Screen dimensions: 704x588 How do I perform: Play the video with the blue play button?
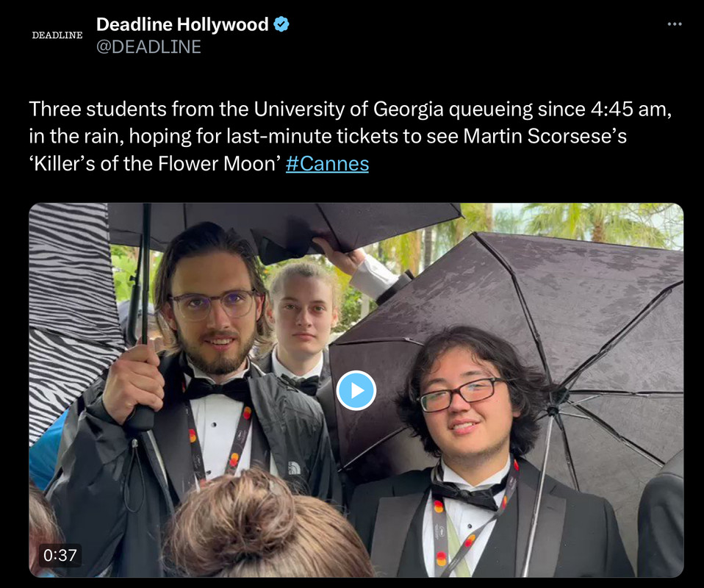click(356, 390)
